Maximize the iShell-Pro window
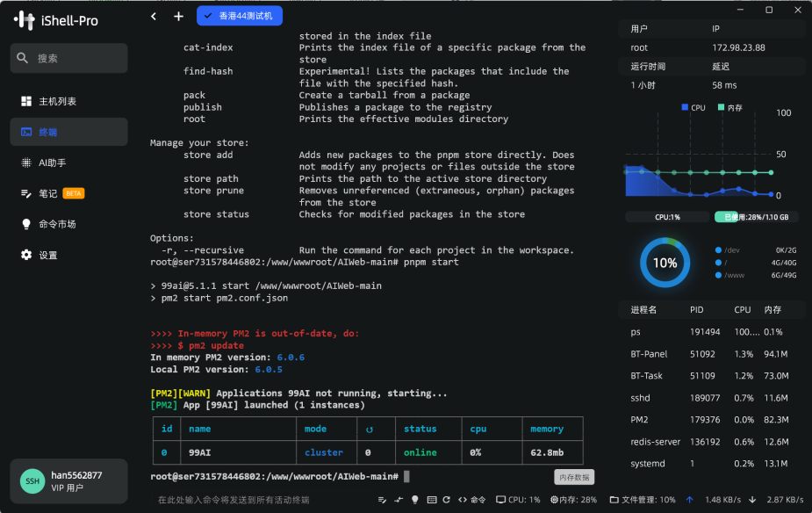Image resolution: width=812 pixels, height=513 pixels. (x=769, y=10)
